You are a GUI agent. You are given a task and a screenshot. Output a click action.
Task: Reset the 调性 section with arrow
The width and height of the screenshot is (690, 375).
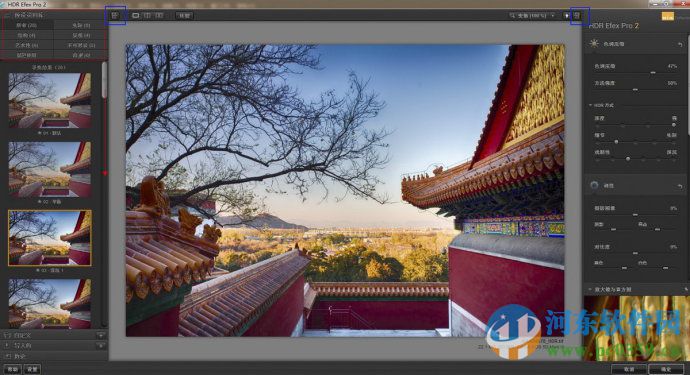(680, 186)
